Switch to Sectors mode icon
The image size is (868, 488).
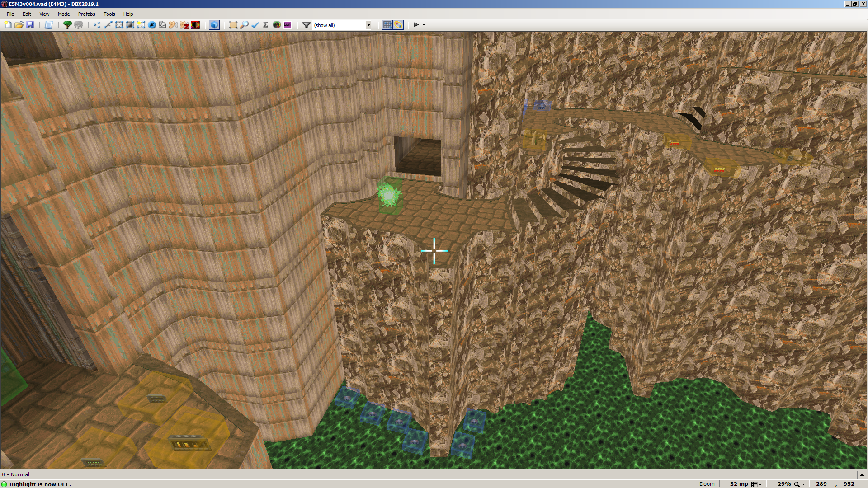point(119,25)
